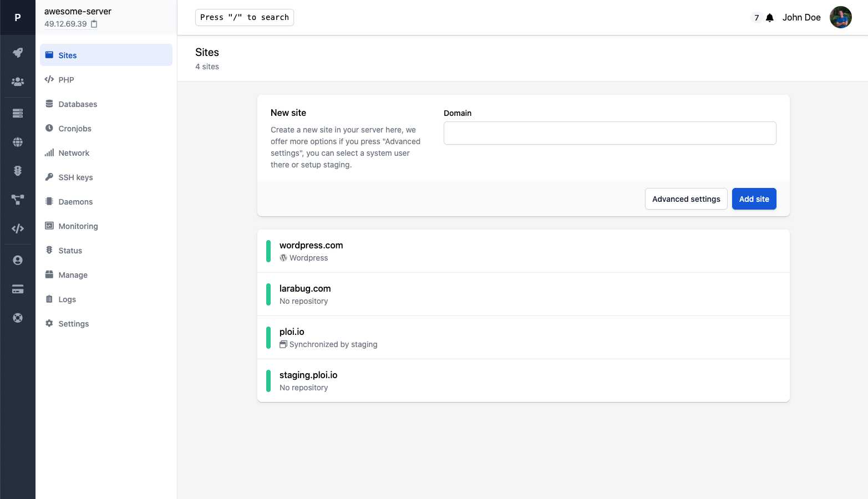Go to Databases in the sidebar
The height and width of the screenshot is (499, 868).
tap(106, 104)
